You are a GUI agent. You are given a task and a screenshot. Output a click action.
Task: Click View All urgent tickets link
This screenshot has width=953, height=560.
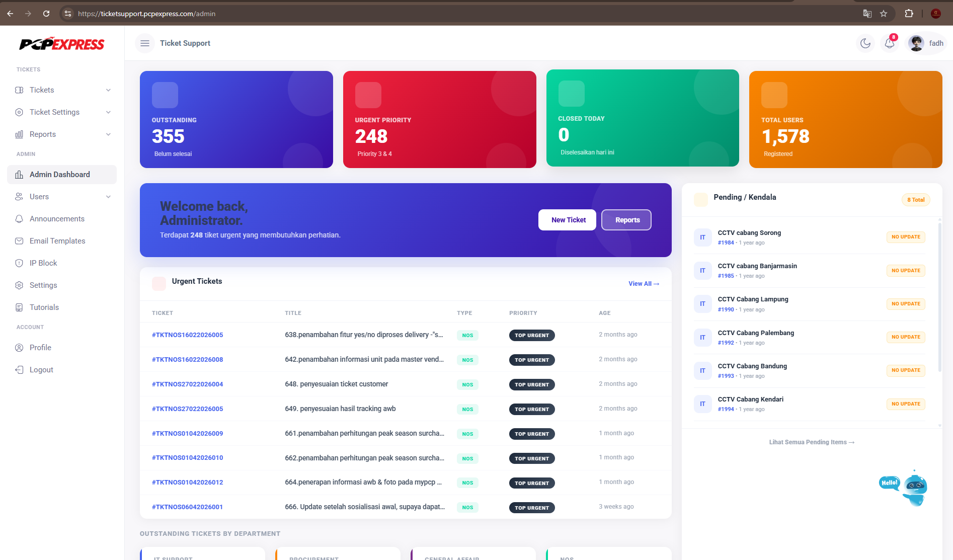click(x=644, y=284)
